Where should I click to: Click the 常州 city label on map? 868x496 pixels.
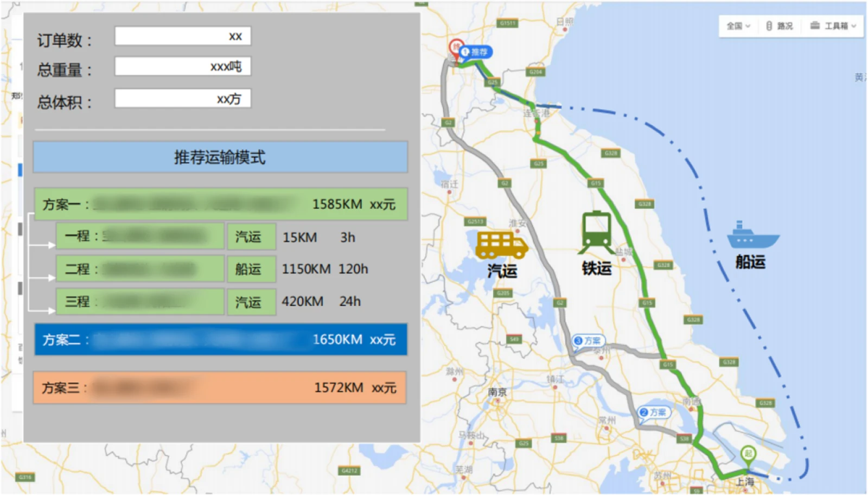tap(607, 420)
